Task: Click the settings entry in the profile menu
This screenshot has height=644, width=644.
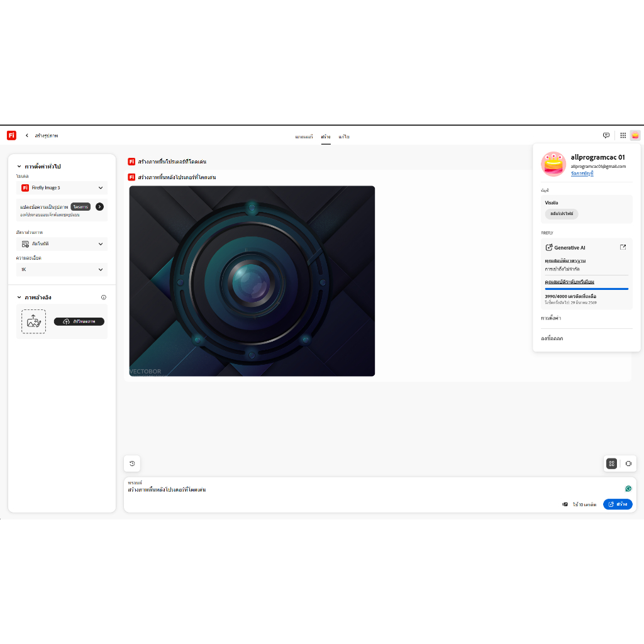Action: coord(551,318)
